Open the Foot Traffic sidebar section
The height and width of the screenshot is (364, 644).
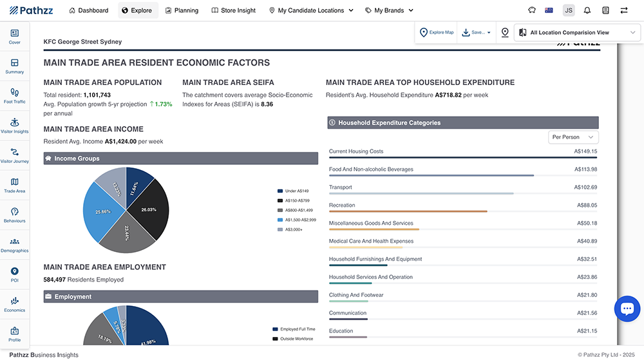[14, 96]
